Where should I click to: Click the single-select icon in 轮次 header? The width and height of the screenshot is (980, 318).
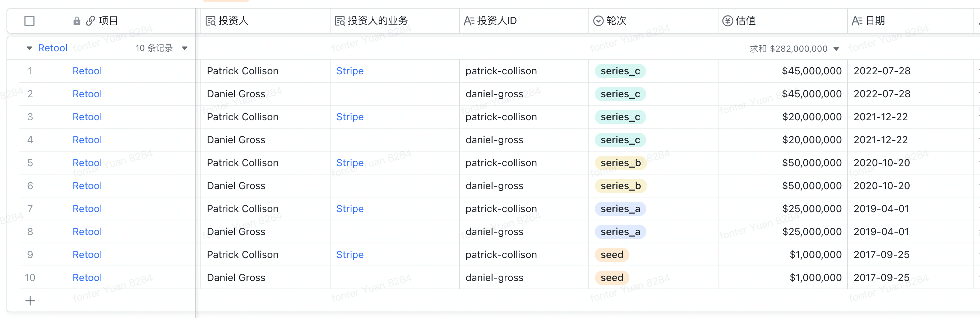598,21
